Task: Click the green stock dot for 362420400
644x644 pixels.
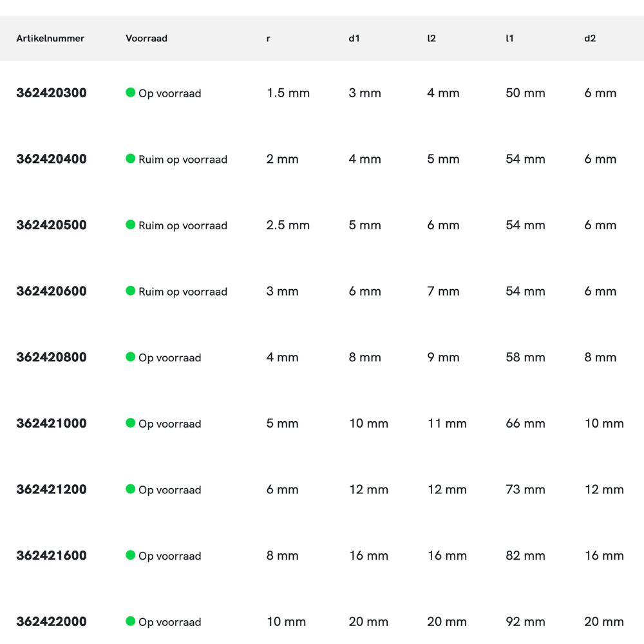Action: (x=130, y=159)
